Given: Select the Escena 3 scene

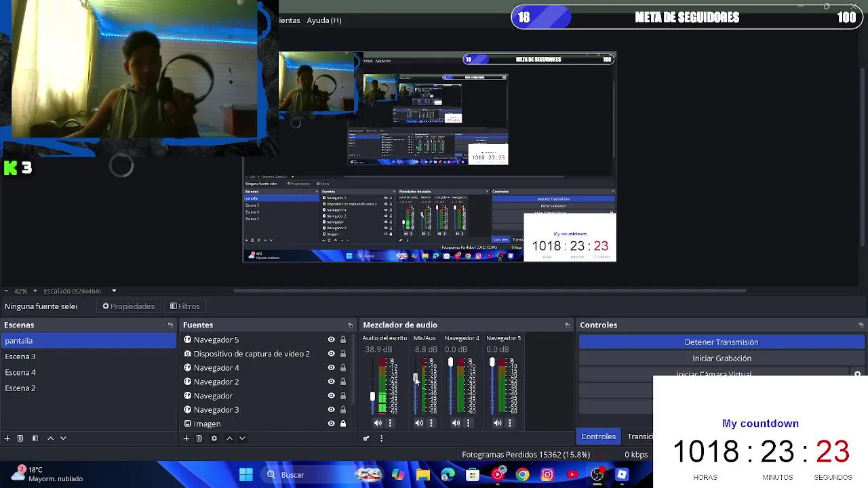Looking at the screenshot, I should click(89, 357).
